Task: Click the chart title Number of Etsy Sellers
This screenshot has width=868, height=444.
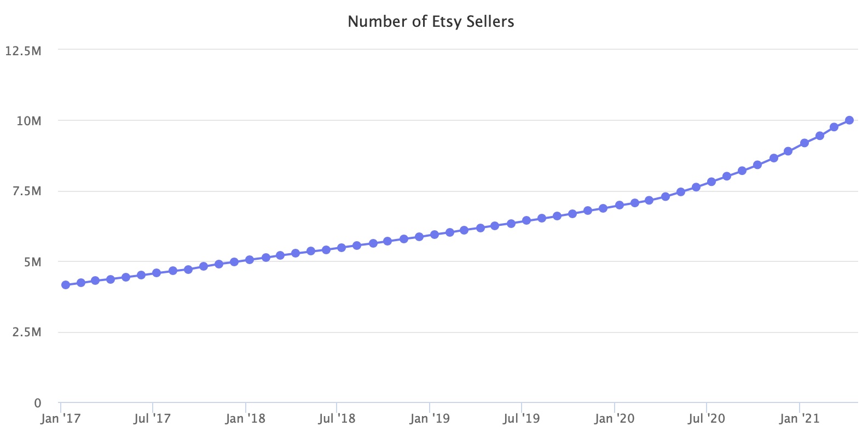Action: (x=431, y=22)
